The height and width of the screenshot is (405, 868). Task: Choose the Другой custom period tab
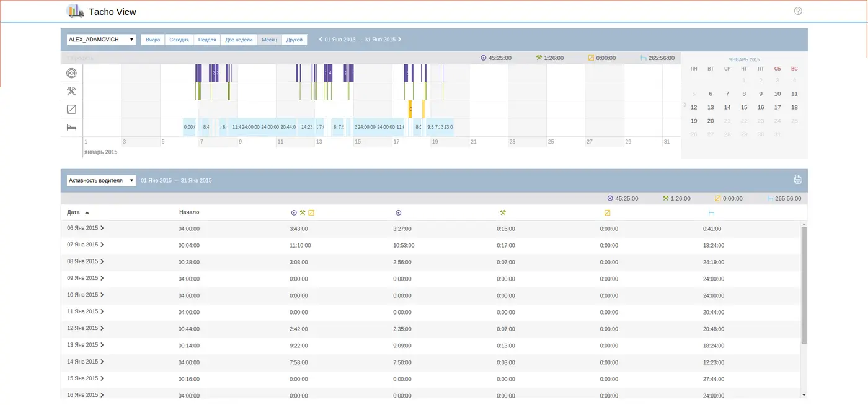294,40
